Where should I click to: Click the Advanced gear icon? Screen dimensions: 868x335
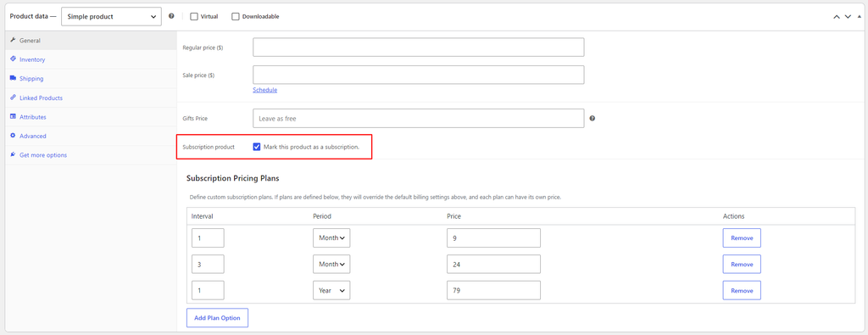click(13, 135)
